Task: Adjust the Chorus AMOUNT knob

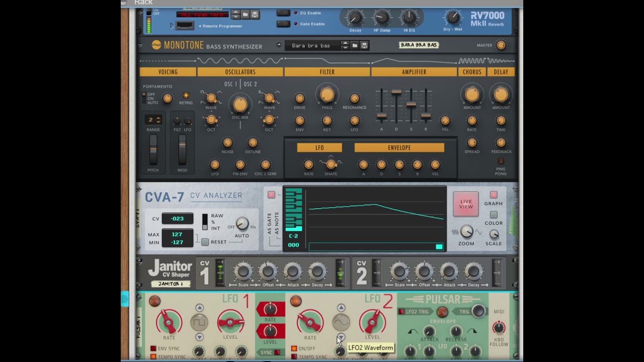Action: click(472, 95)
